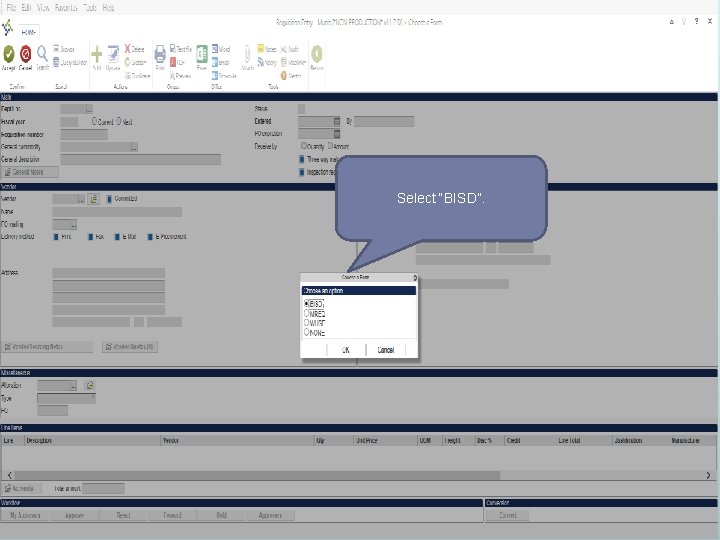720x540 pixels.
Task: Click the Print printer icon in ribbon
Action: pyautogui.click(x=160, y=54)
